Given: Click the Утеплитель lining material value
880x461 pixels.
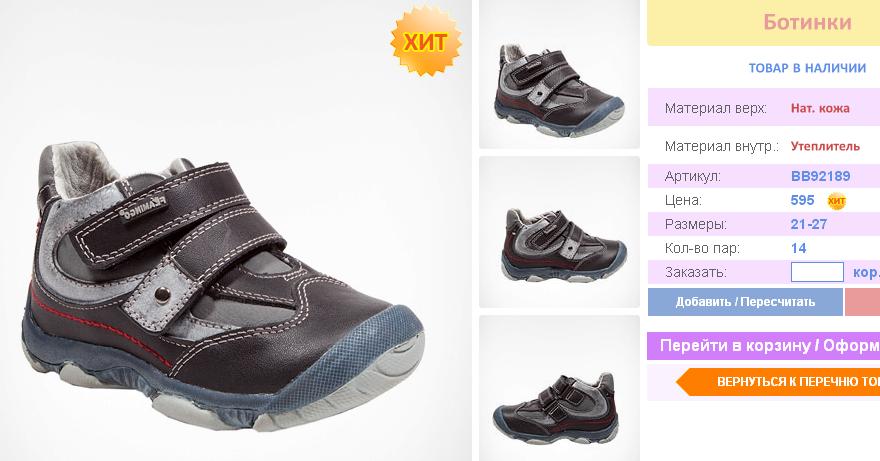Looking at the screenshot, I should click(x=825, y=147).
